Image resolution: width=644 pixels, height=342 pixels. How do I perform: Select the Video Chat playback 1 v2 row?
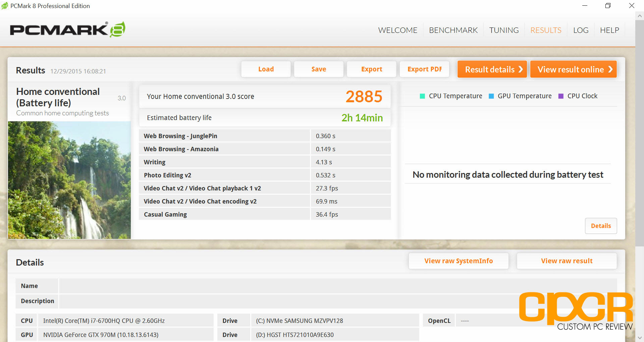point(265,188)
